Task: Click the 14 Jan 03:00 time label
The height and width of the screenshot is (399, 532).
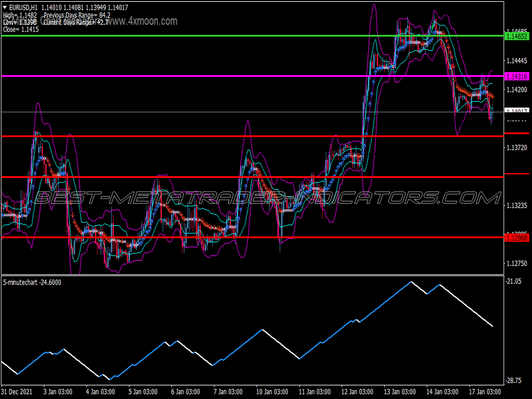Action: (442, 391)
